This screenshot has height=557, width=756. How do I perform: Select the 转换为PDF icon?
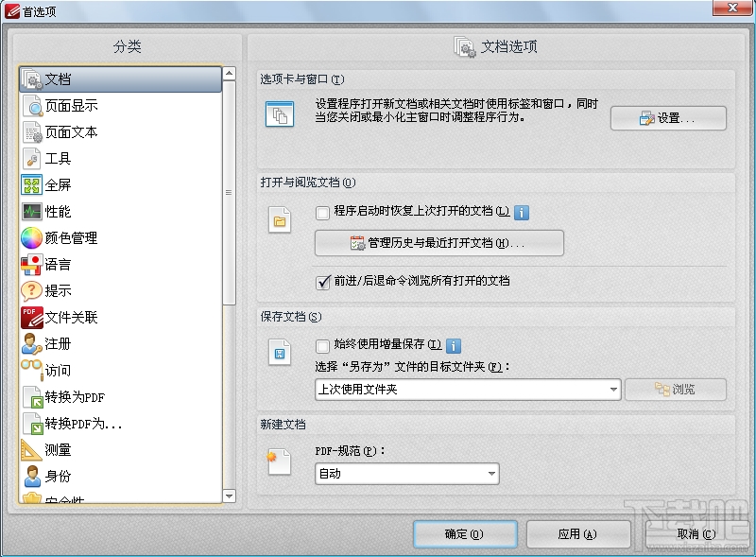(x=32, y=397)
